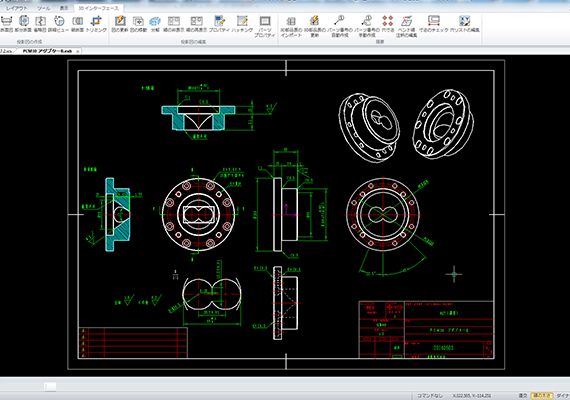
Task: Select the front flange view with bolt circle
Action: tap(198, 215)
